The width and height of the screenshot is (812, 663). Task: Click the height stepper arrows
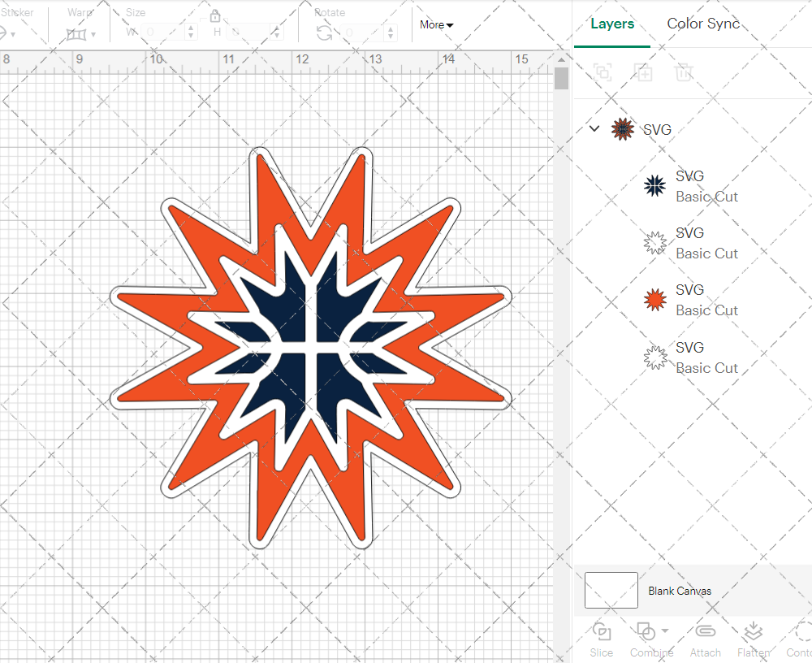click(x=277, y=32)
